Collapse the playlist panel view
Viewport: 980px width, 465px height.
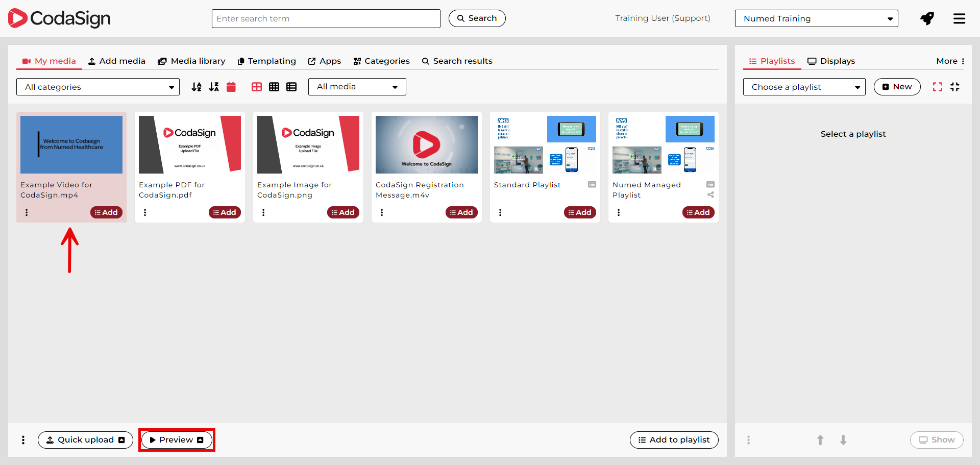(955, 87)
